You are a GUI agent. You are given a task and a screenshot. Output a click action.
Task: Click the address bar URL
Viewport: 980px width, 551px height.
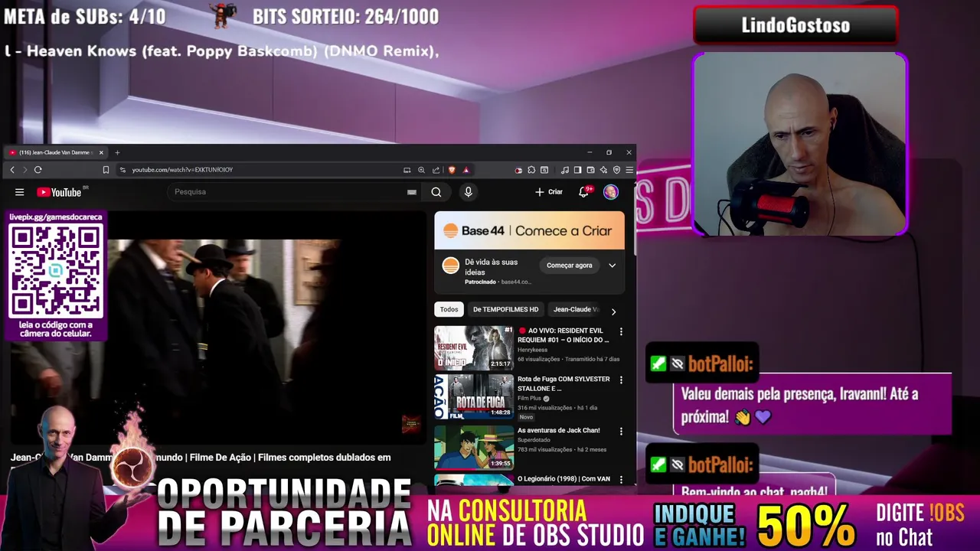182,170
